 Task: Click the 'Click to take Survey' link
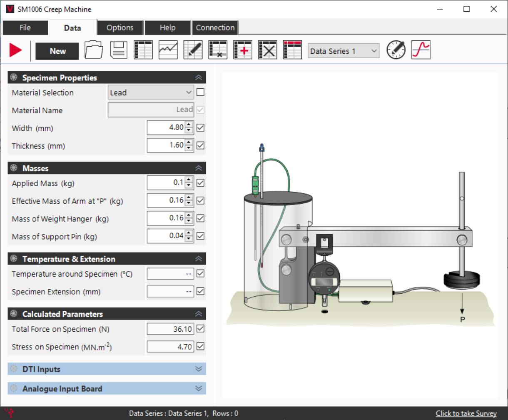click(x=466, y=413)
